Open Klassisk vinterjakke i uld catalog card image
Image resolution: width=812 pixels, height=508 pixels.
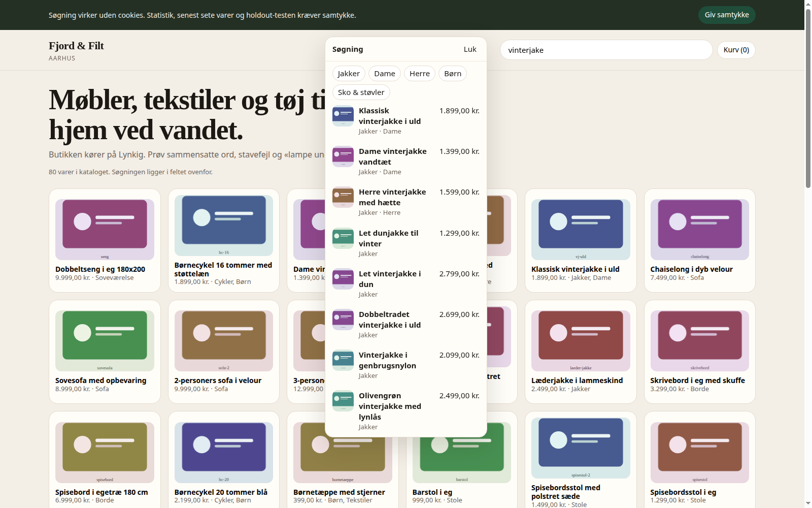581,230
